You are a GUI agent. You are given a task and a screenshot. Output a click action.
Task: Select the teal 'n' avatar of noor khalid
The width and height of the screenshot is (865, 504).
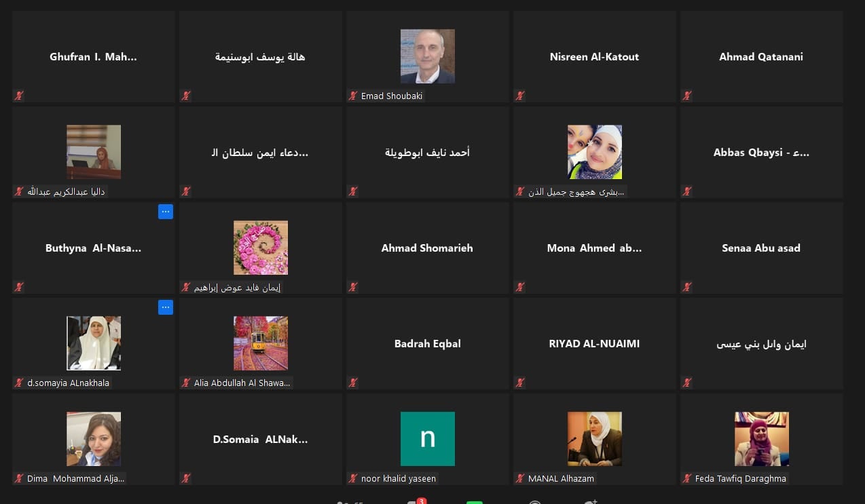[428, 439]
